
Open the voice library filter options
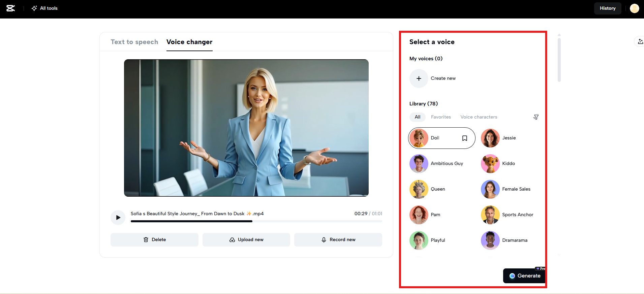(536, 117)
